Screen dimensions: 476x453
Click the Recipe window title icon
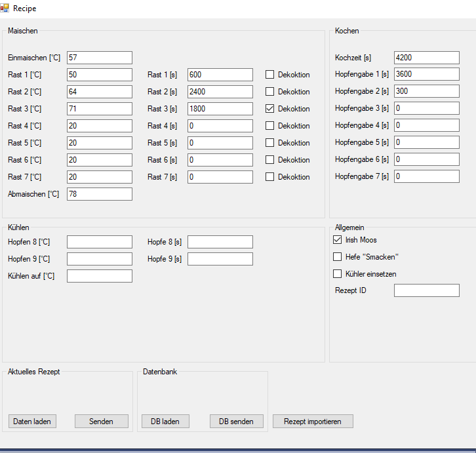point(5,9)
